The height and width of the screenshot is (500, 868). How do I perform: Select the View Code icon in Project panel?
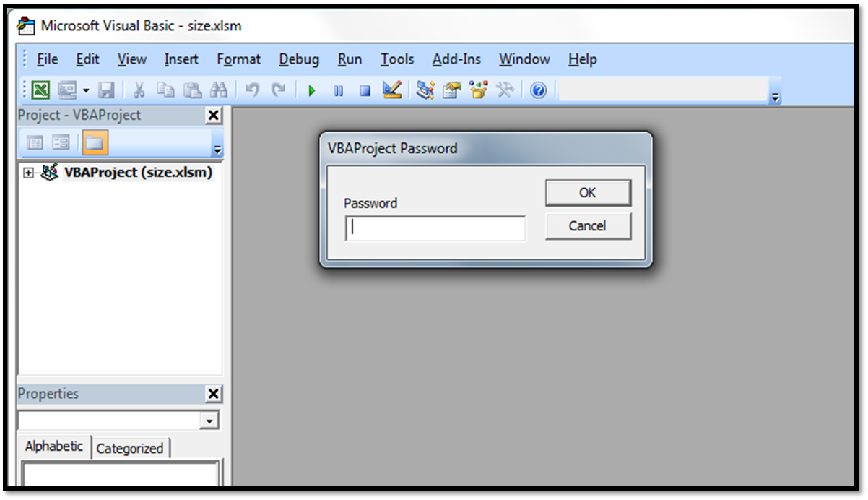(x=35, y=142)
